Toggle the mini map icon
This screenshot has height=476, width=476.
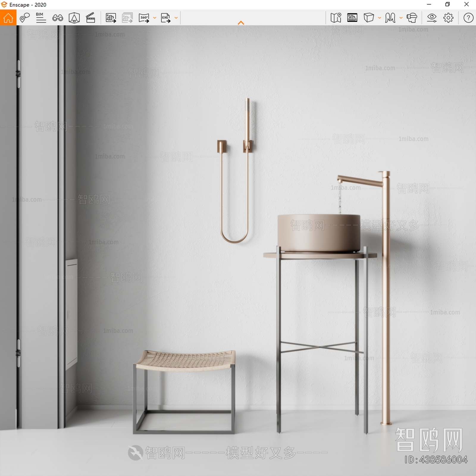(x=336, y=18)
